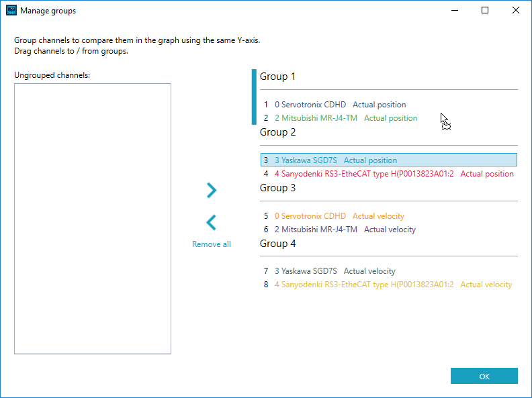Click the Group 1 header

click(x=278, y=77)
